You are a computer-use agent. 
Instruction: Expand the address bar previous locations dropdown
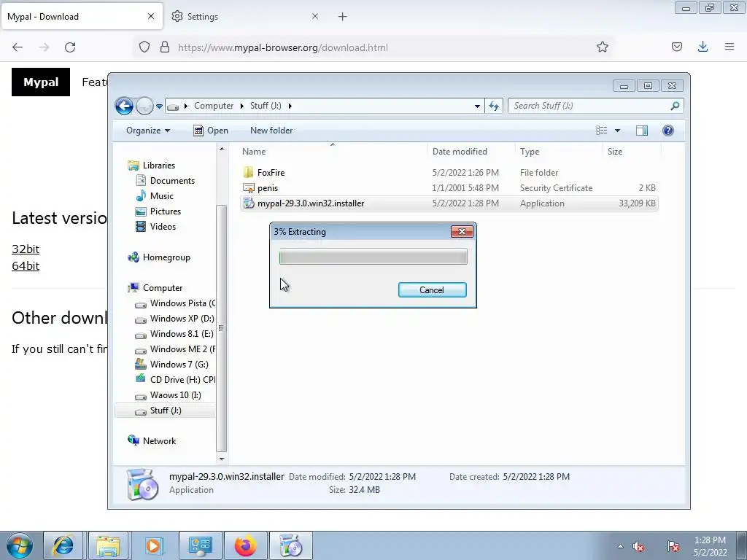point(477,106)
